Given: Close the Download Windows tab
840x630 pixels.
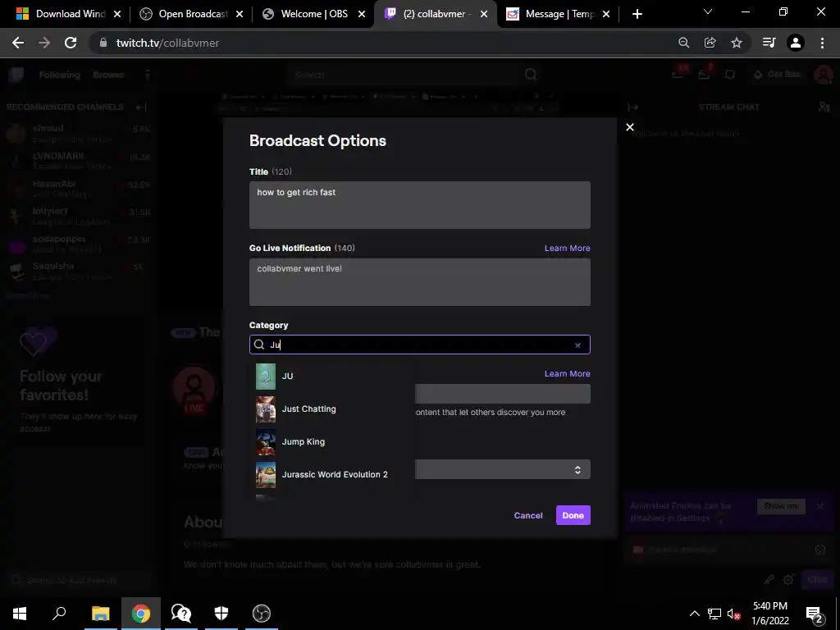Looking at the screenshot, I should coord(117,14).
